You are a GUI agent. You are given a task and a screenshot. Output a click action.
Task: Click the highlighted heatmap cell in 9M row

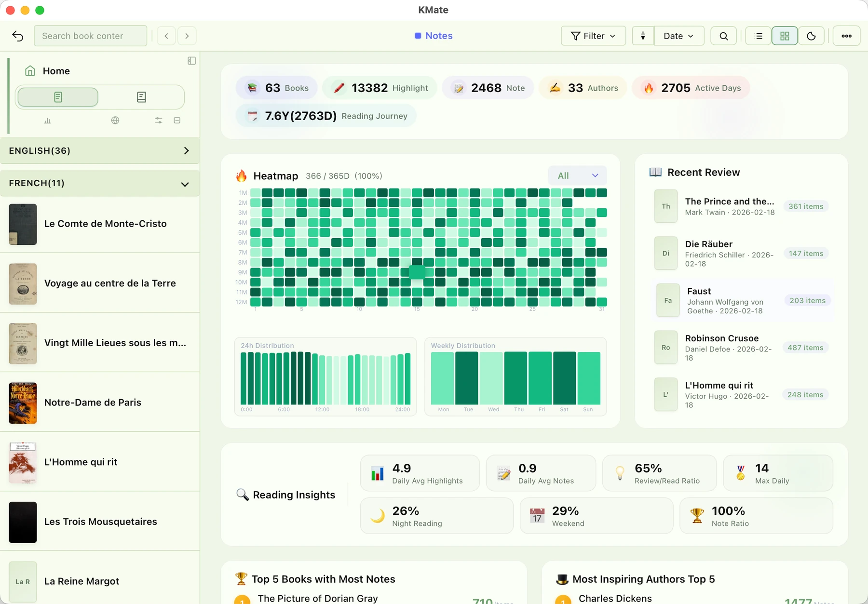click(417, 272)
